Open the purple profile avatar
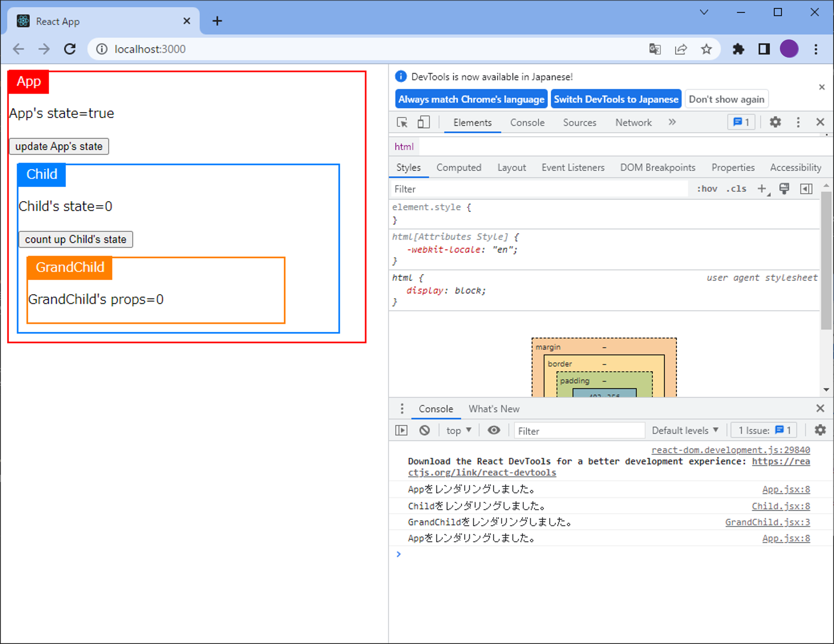Screen dimensions: 834x644 pos(789,49)
